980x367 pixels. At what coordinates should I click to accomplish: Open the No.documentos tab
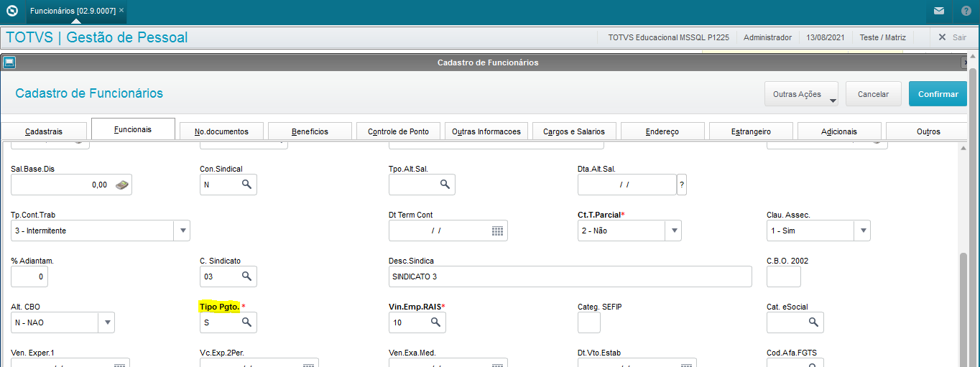tap(221, 131)
